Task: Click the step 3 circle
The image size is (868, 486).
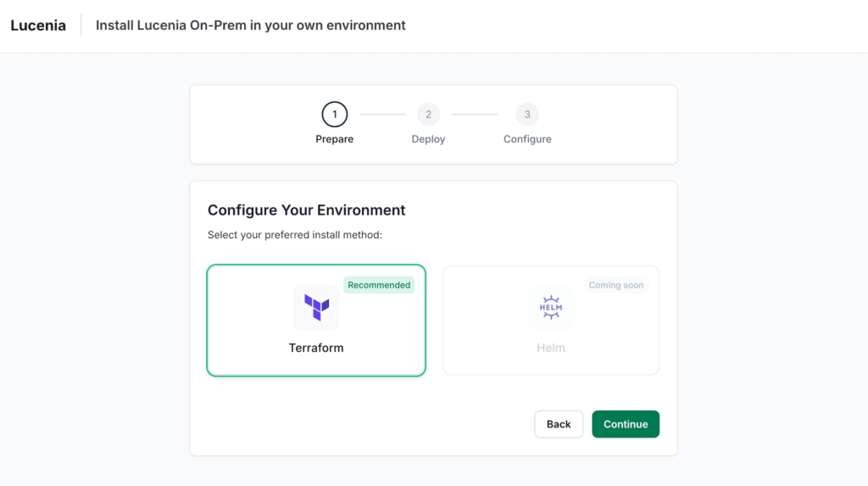Action: 527,115
